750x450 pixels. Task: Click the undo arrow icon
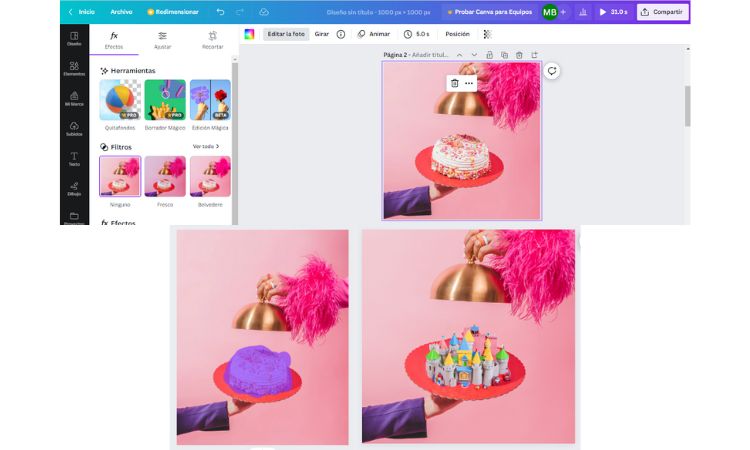tap(220, 12)
